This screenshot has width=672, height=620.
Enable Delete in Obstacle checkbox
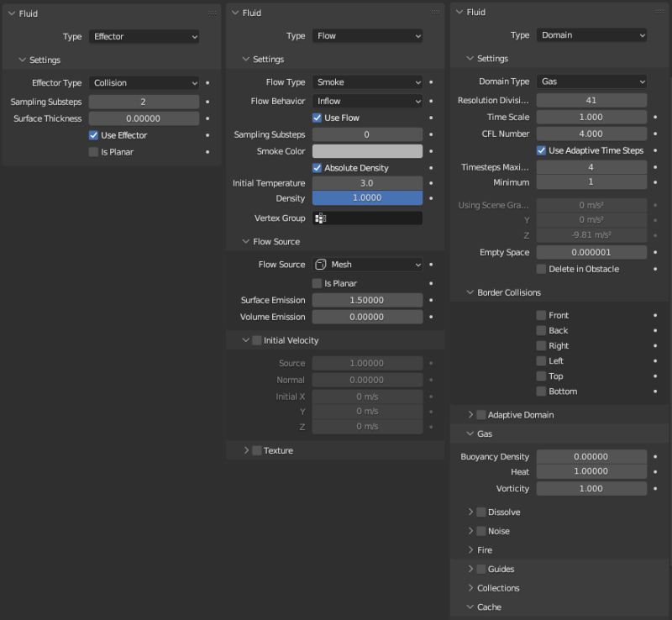pyautogui.click(x=541, y=270)
